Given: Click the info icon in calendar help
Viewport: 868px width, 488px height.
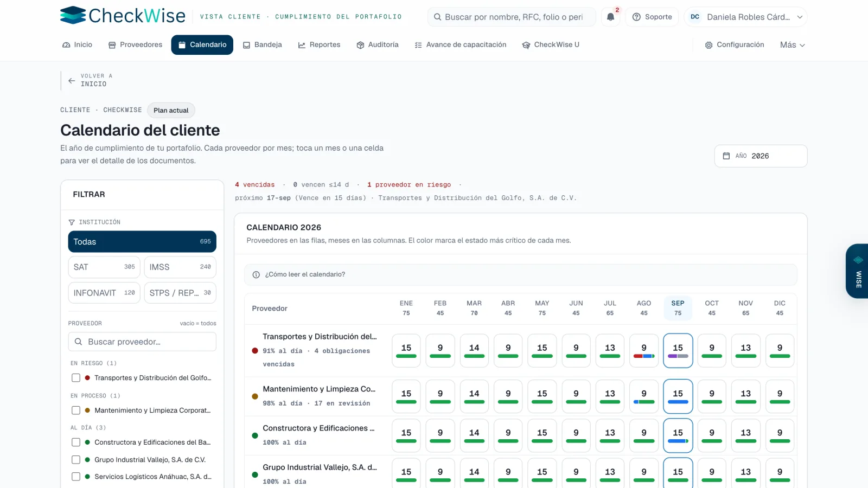Looking at the screenshot, I should tap(256, 274).
